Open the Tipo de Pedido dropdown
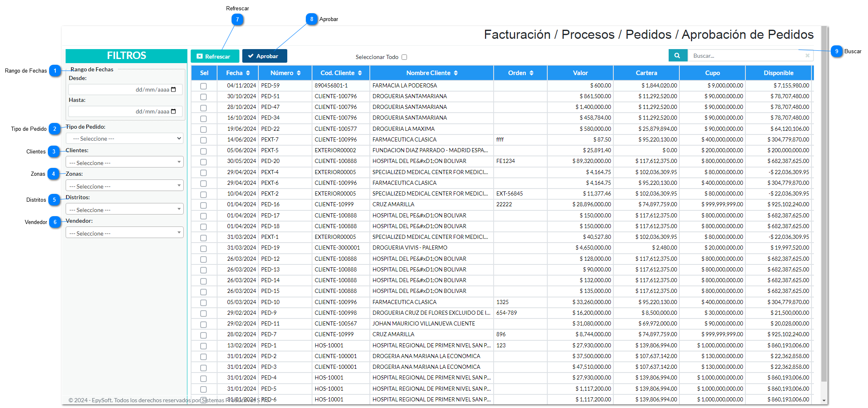Image resolution: width=868 pixels, height=408 pixels. coord(125,138)
